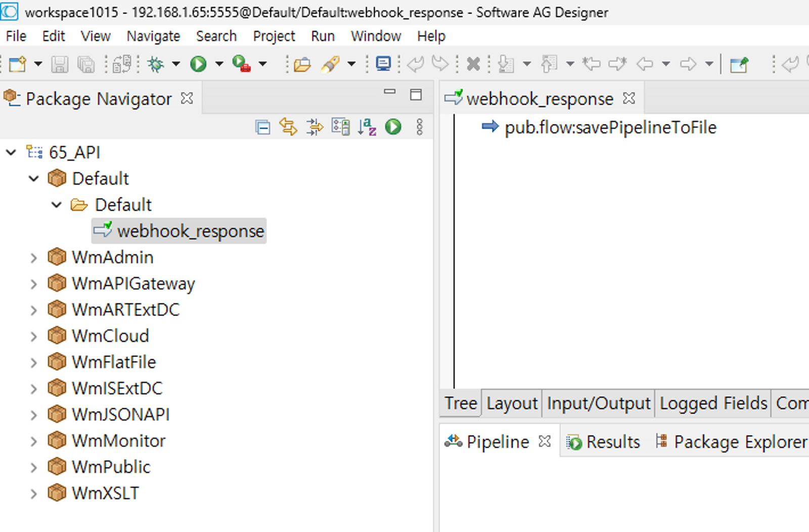
Task: Click the Run with external tools icon
Action: [241, 64]
